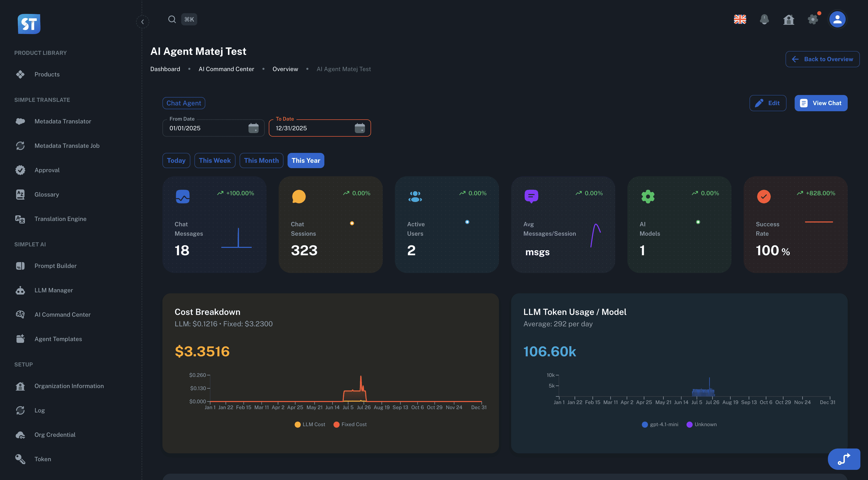Image resolution: width=868 pixels, height=480 pixels.
Task: Open the Metadata Translate Job section
Action: [67, 146]
